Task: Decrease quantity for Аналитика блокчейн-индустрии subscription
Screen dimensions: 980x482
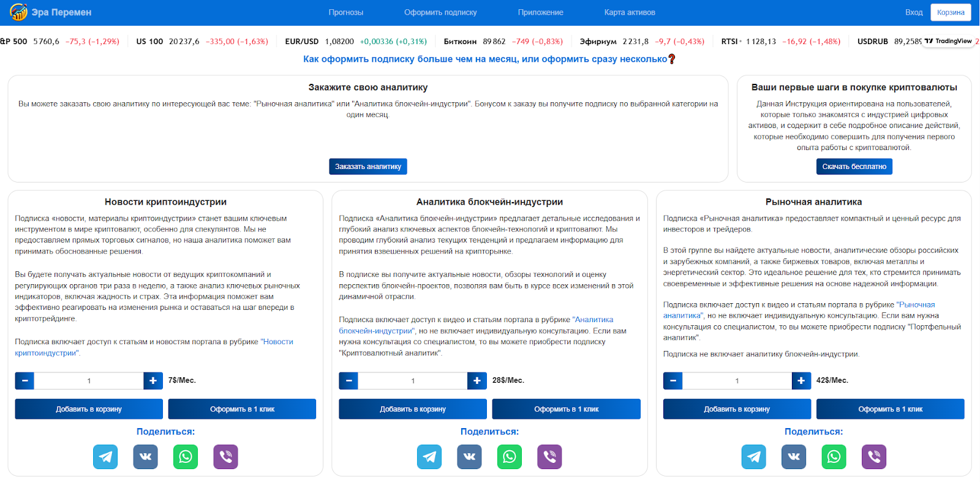Action: click(349, 380)
